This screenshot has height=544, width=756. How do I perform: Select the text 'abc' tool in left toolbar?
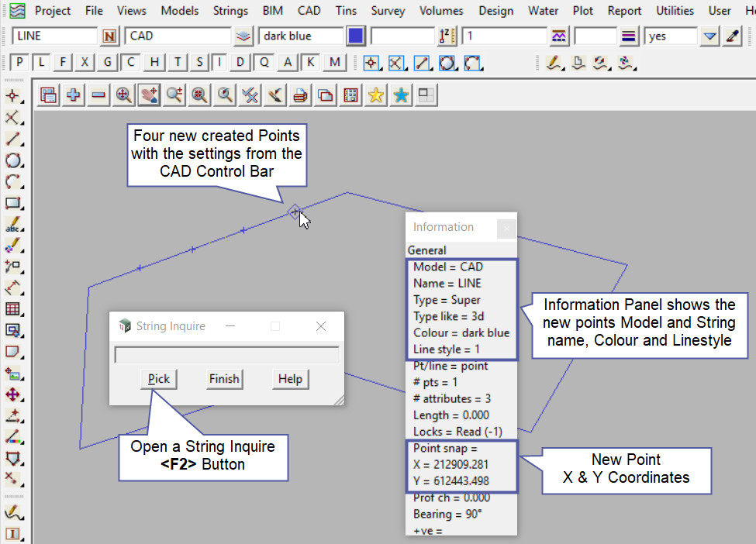pos(12,226)
